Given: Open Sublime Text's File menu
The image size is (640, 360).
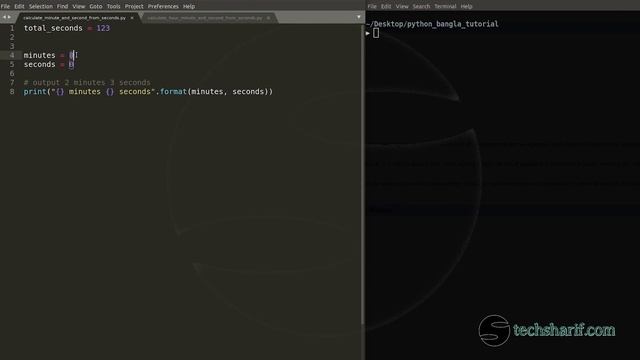Looking at the screenshot, I should pyautogui.click(x=5, y=6).
